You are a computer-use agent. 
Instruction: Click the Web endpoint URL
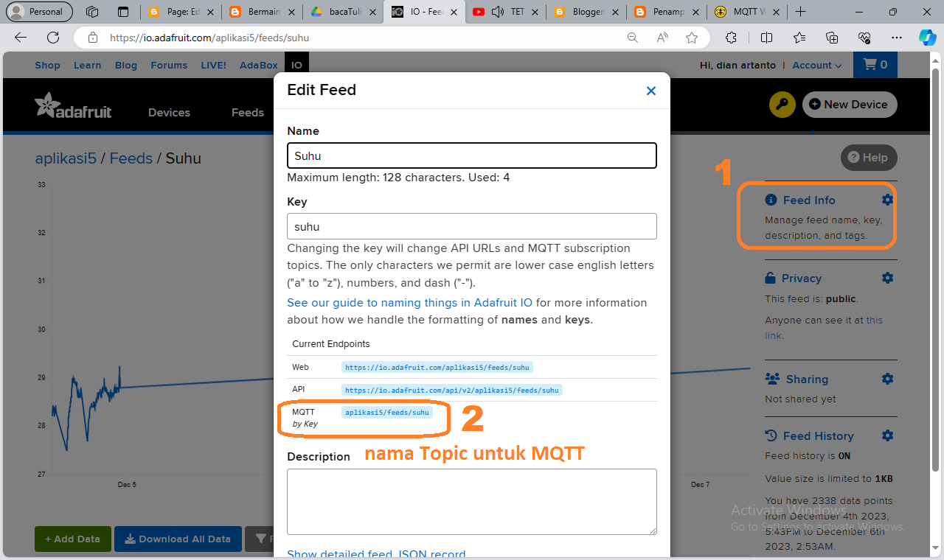[x=437, y=367]
